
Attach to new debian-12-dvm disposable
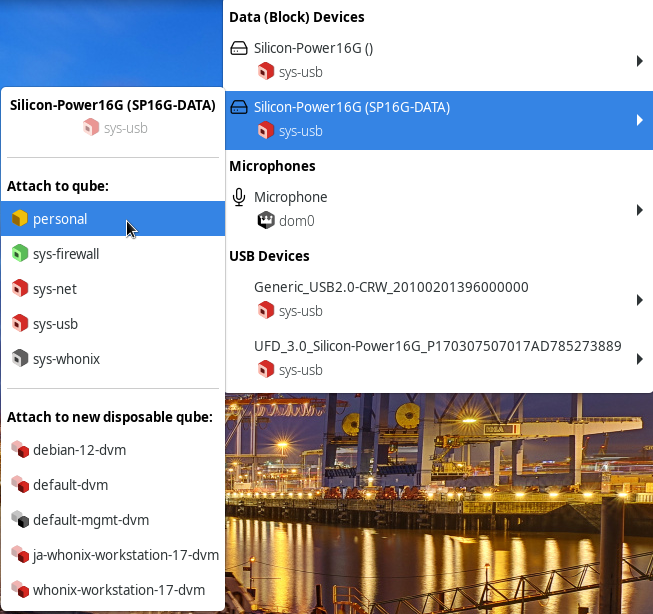tap(112, 450)
